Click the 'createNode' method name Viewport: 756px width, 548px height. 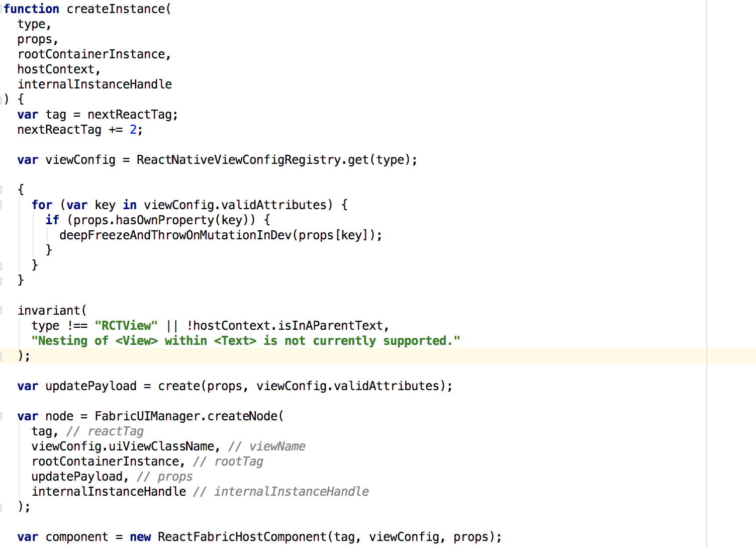click(x=242, y=416)
